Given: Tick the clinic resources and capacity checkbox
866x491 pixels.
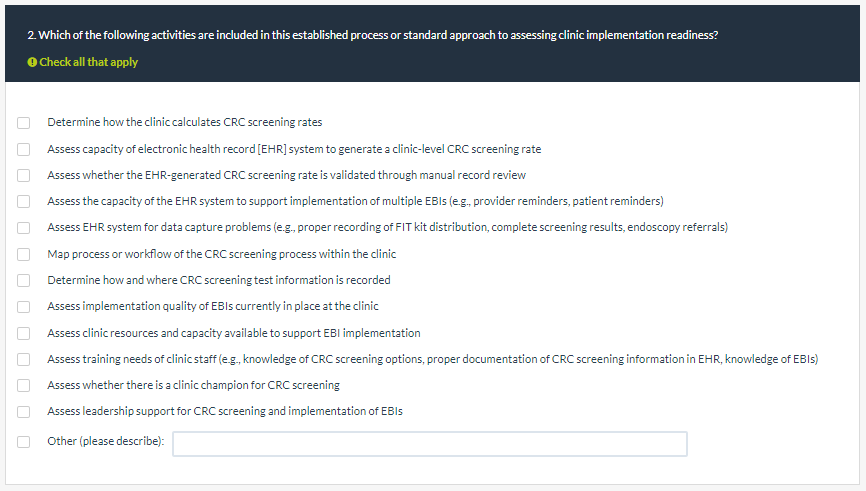Looking at the screenshot, I should (x=23, y=333).
